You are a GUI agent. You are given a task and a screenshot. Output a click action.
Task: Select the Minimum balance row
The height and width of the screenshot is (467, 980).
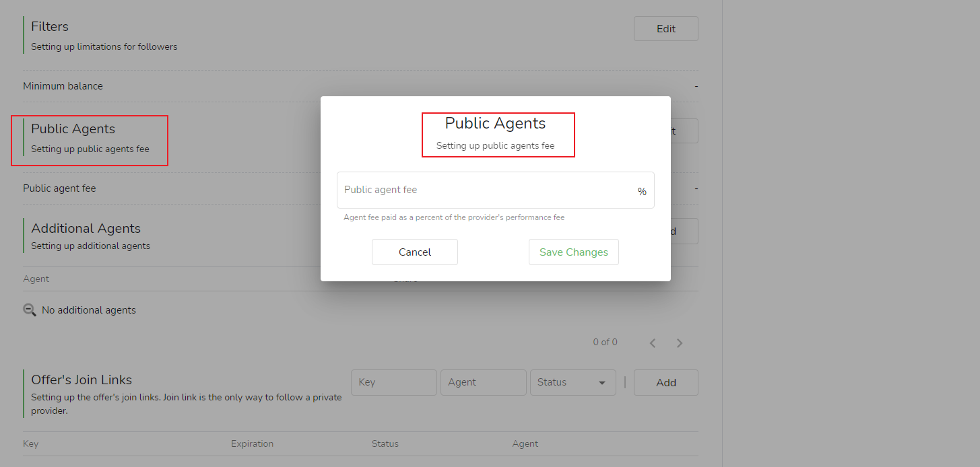(63, 86)
